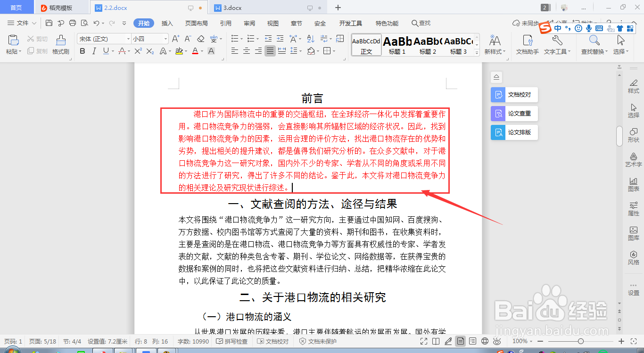Screen dimensions: 644x353
Task: Select the Format Painter (格式刷) tool
Action: tap(60, 45)
